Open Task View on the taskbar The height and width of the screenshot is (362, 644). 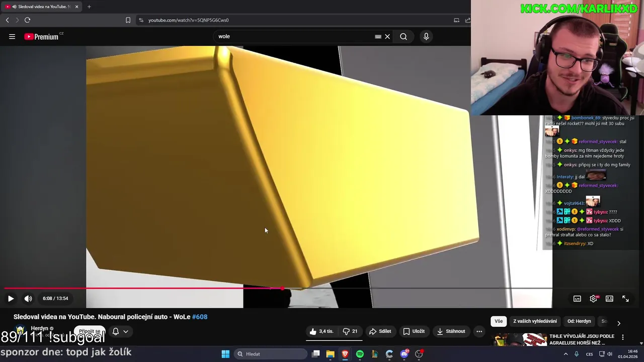[x=315, y=354]
